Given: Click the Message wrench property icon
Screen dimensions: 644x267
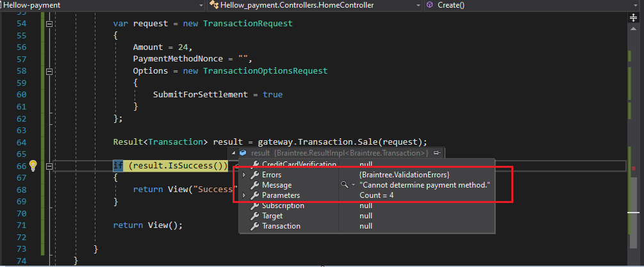Looking at the screenshot, I should coord(255,186).
